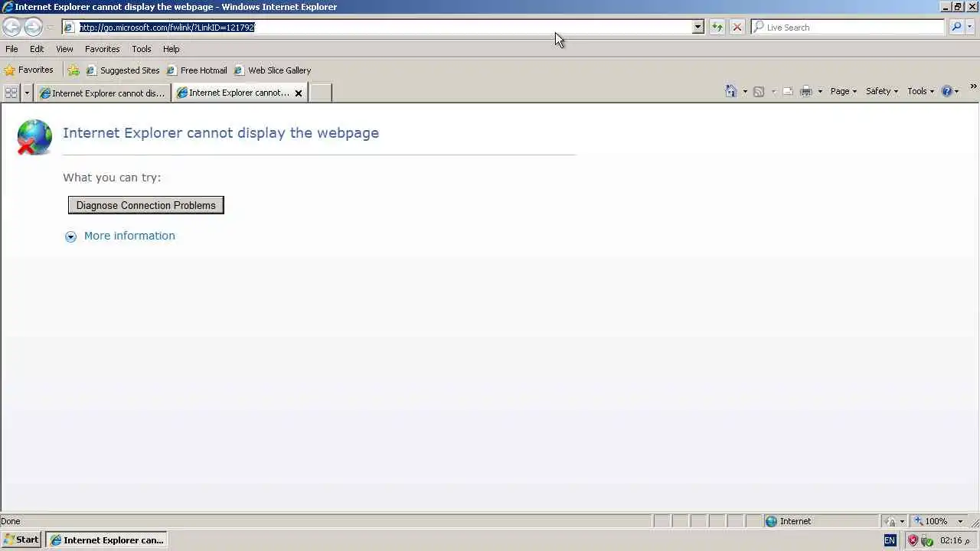
Task: Open the Free Hotmail favorite
Action: tap(197, 70)
